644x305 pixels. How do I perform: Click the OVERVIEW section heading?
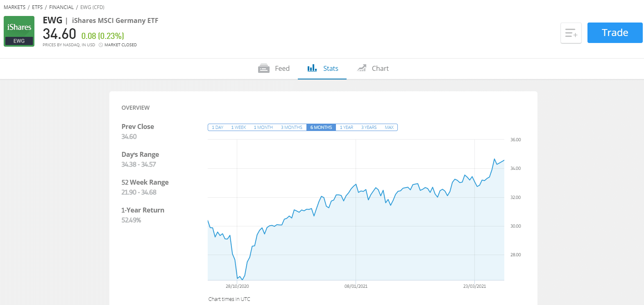pyautogui.click(x=136, y=108)
